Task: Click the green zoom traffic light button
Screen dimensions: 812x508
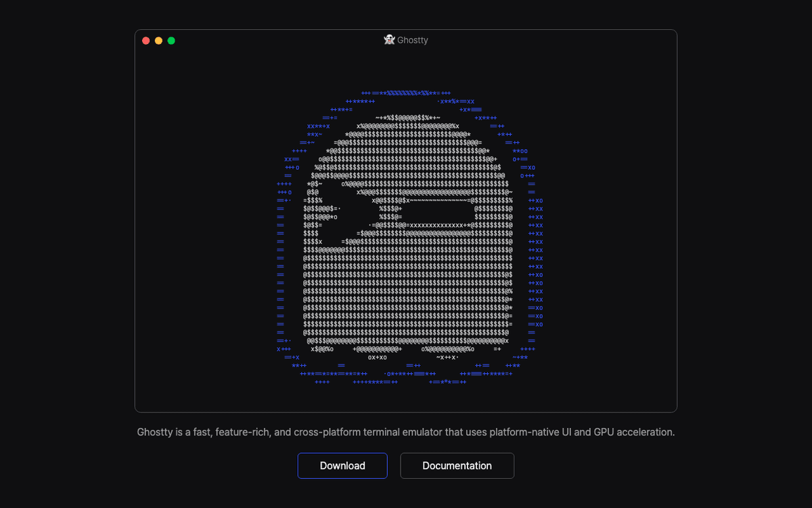Action: pyautogui.click(x=171, y=40)
